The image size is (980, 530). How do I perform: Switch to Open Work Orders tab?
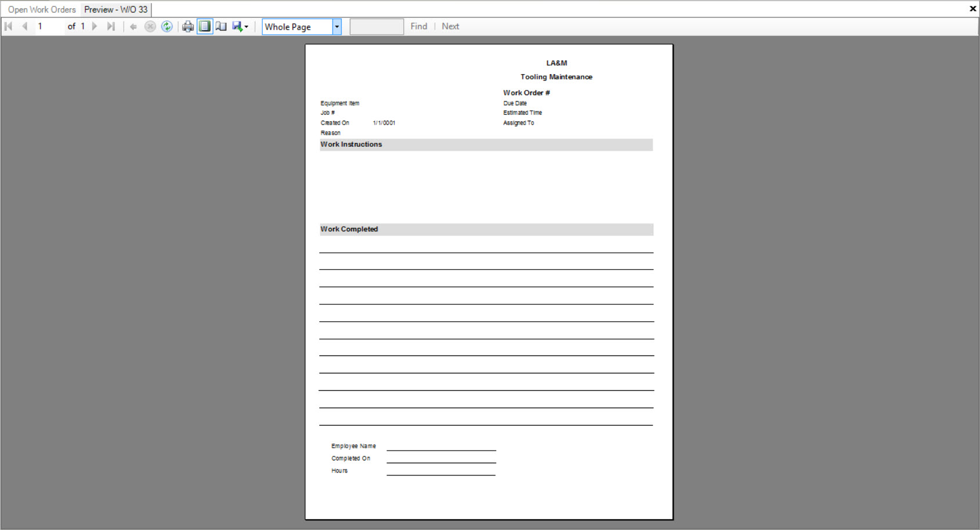click(42, 9)
